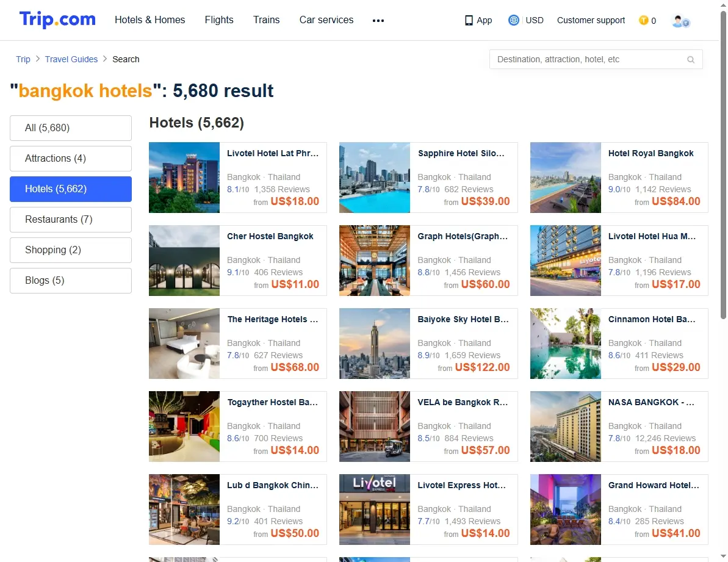Open the user profile avatar
This screenshot has height=562, width=728.
[x=680, y=21]
